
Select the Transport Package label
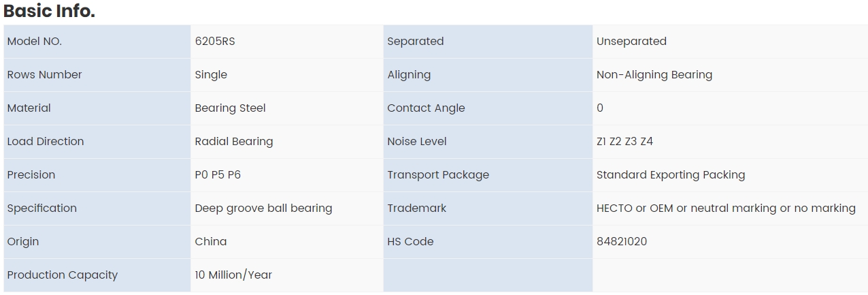(438, 175)
